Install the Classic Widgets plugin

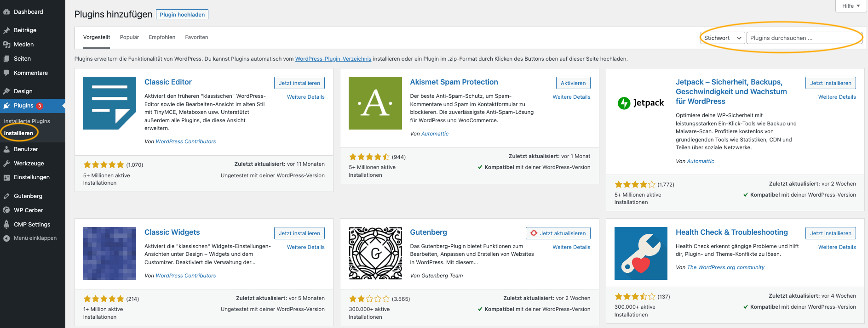click(299, 233)
